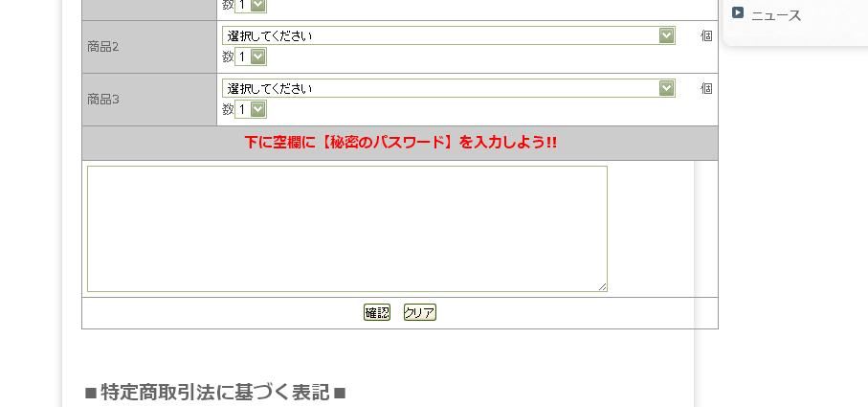Expand the 商品3 quantity dropdown
Viewport: 868px width, 407px height.
(x=251, y=109)
